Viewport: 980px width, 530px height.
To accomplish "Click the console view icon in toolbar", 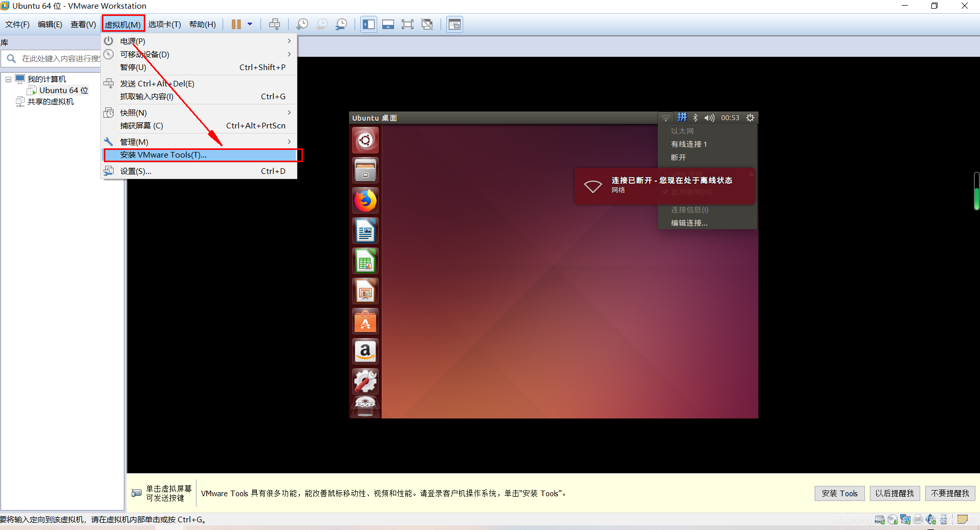I will tap(454, 24).
